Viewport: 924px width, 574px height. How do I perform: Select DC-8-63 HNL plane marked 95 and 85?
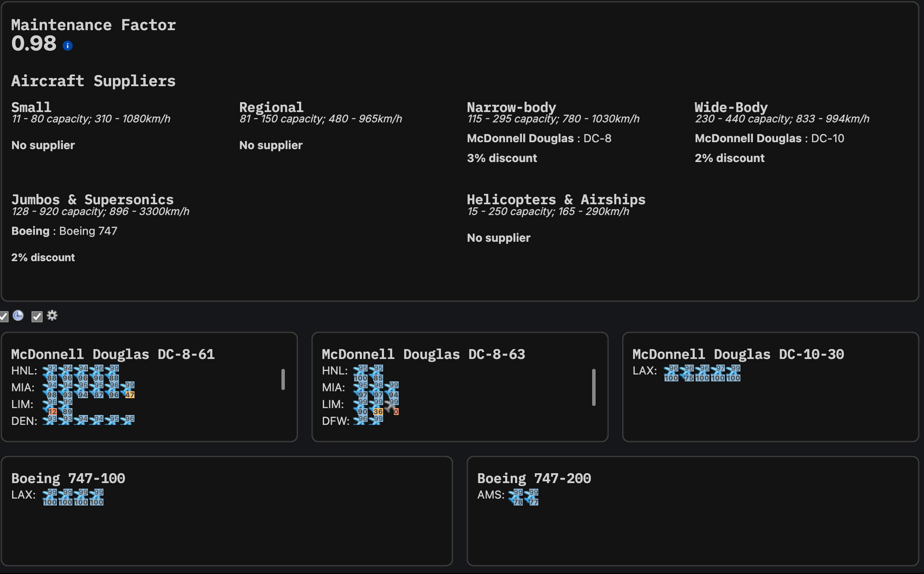pyautogui.click(x=376, y=373)
